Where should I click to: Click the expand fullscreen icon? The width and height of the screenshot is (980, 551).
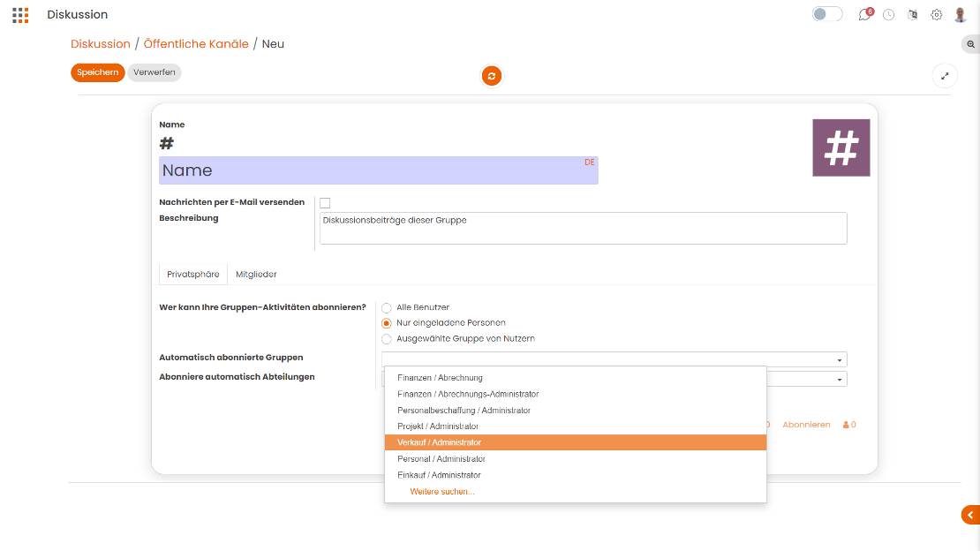coord(945,76)
